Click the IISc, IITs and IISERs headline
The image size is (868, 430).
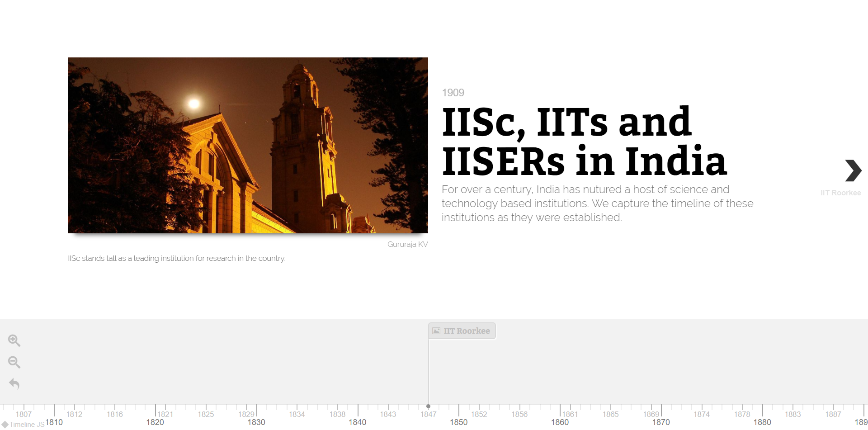click(x=584, y=141)
